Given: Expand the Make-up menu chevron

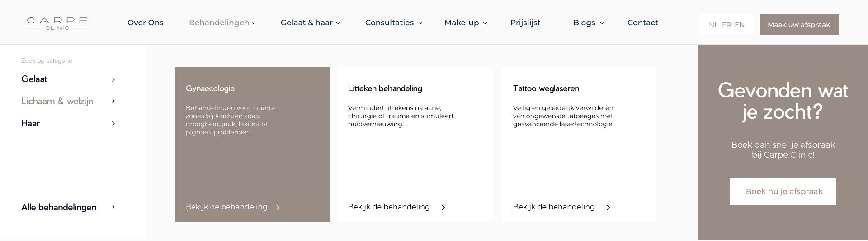Looking at the screenshot, I should (485, 23).
